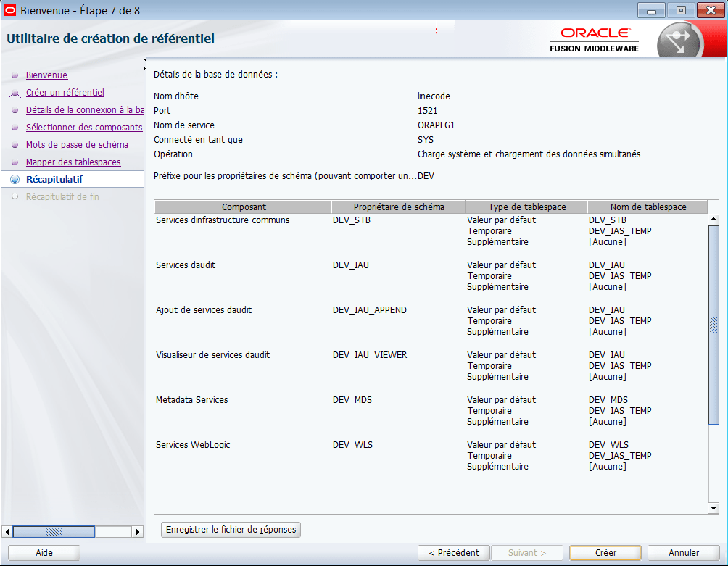The height and width of the screenshot is (566, 728).
Task: Click the Composant column header
Action: (x=244, y=207)
